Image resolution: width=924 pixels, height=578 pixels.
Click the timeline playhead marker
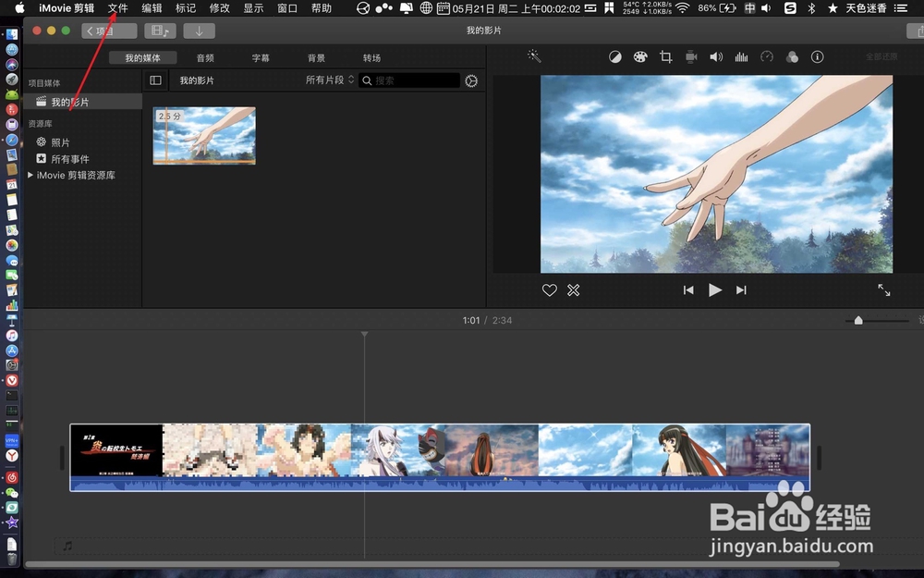(365, 334)
